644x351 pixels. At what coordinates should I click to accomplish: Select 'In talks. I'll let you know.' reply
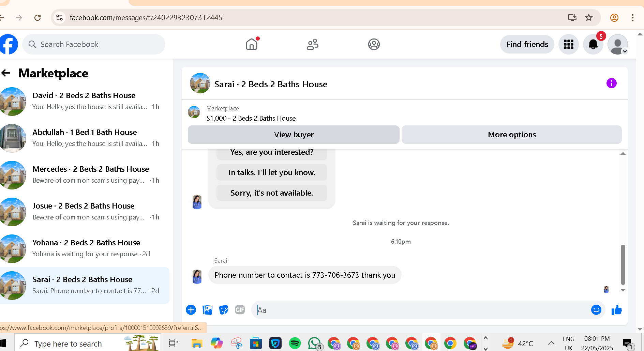pos(272,172)
